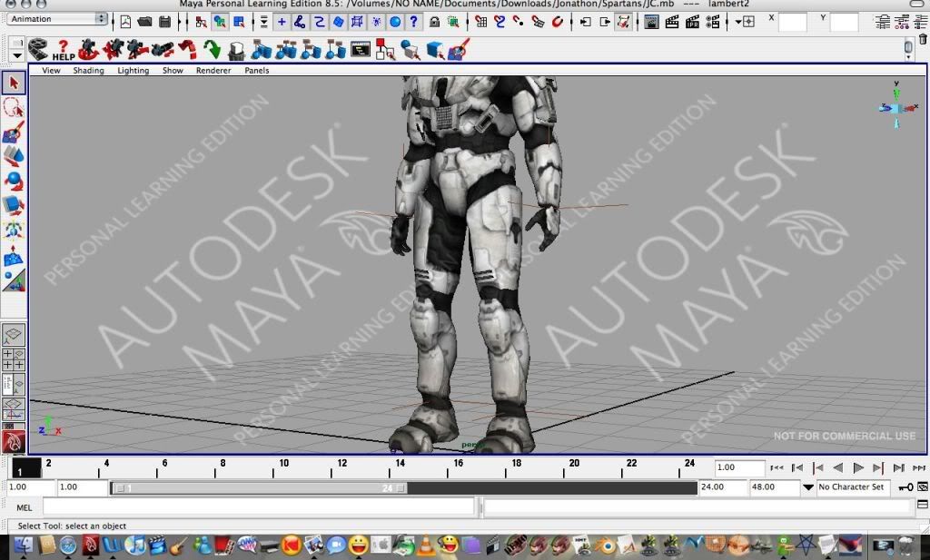Open Render Settings from the status line

tap(712, 22)
